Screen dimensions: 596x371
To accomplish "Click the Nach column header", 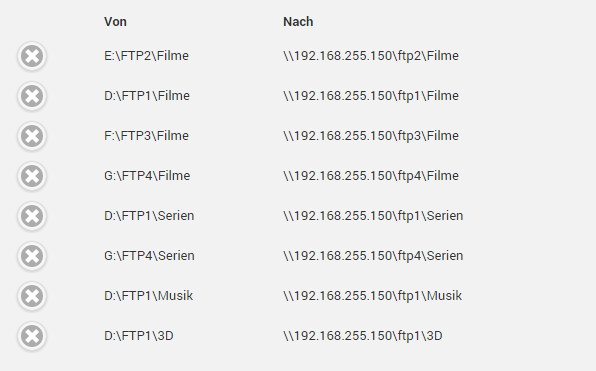I will point(298,22).
